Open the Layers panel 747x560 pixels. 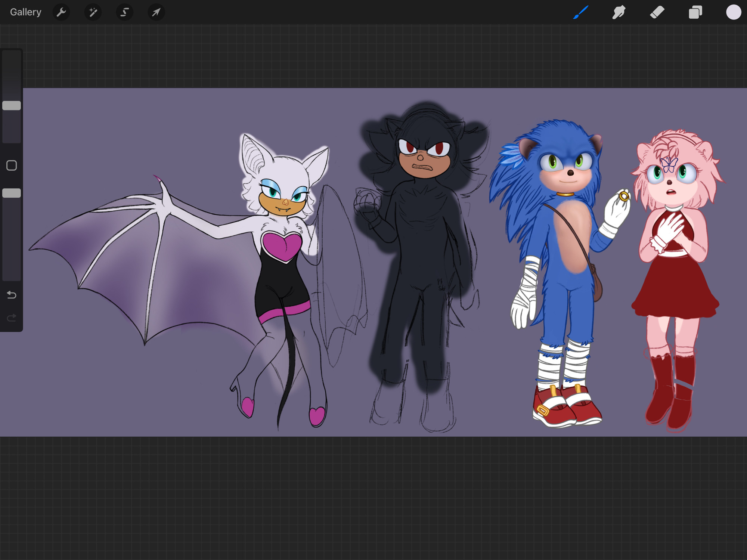695,12
